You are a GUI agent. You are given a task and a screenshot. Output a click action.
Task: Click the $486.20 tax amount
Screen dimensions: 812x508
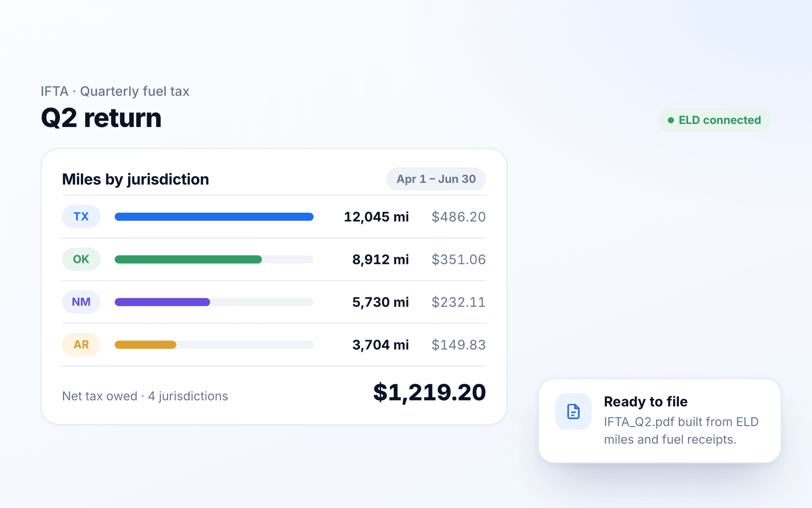pyautogui.click(x=459, y=217)
